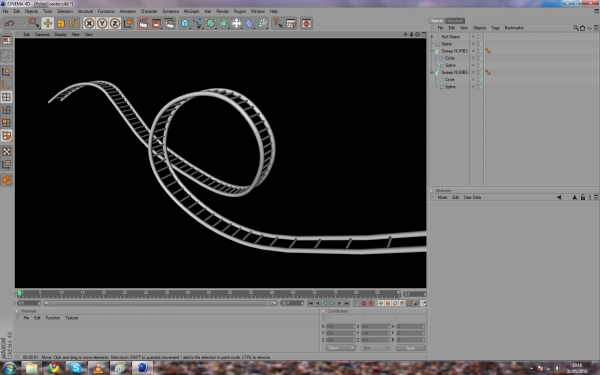
Task: Select Phong tag on first Sweep NURBS
Action: click(x=488, y=51)
